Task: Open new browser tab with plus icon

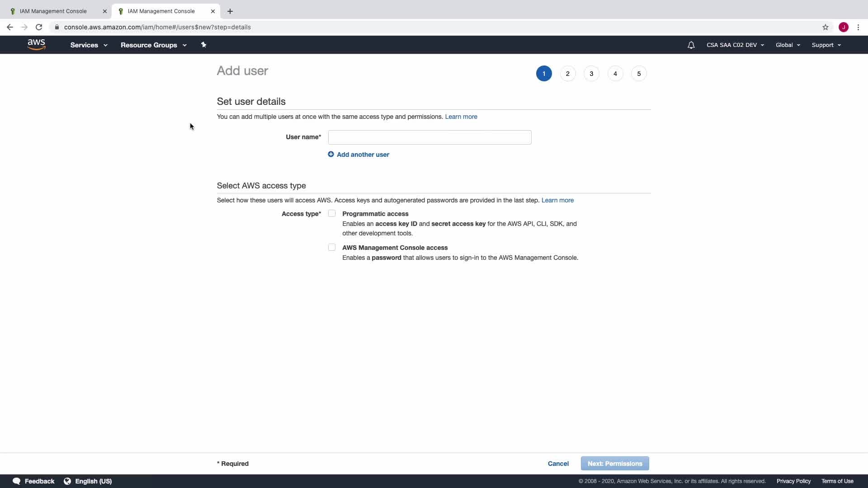Action: point(230,11)
